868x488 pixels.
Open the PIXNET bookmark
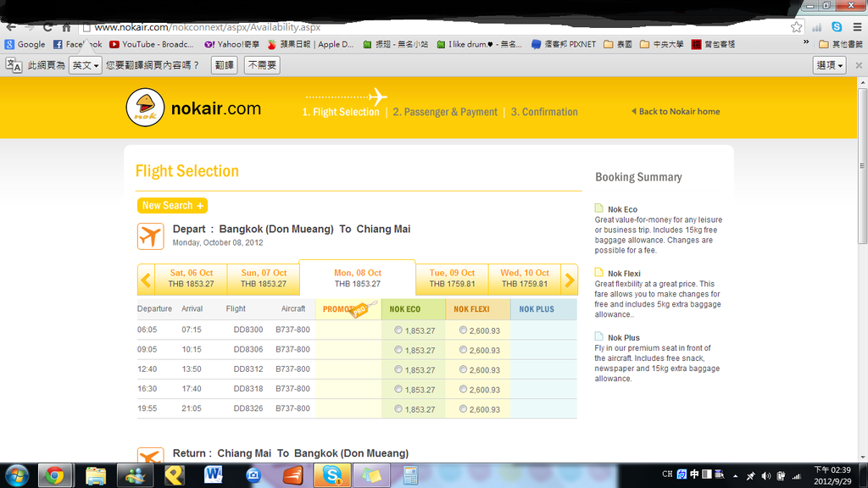[x=564, y=44]
